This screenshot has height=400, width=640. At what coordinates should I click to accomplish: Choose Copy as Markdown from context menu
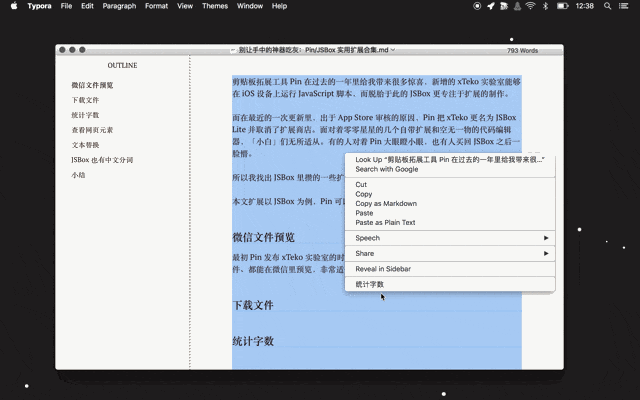386,203
